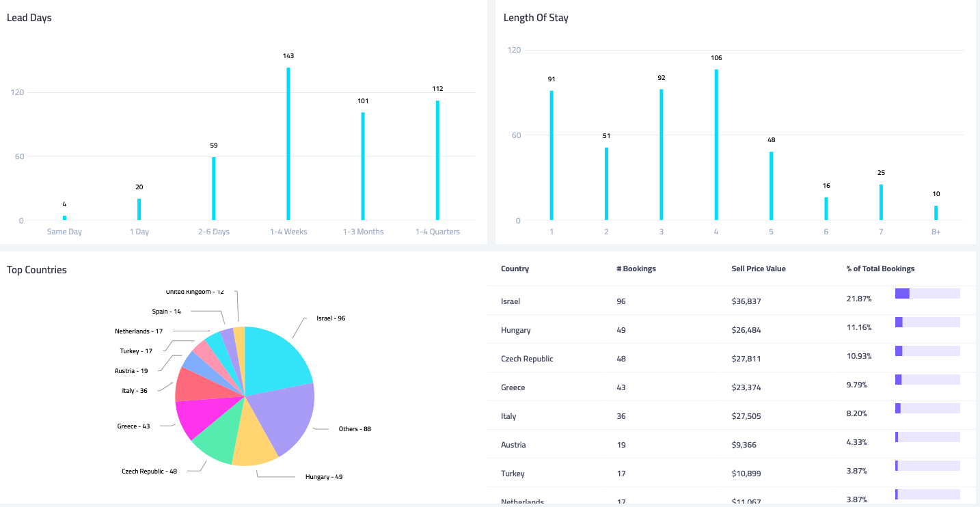Screen dimensions: 980x507
Task: Sort table by # Bookings header
Action: click(x=636, y=269)
